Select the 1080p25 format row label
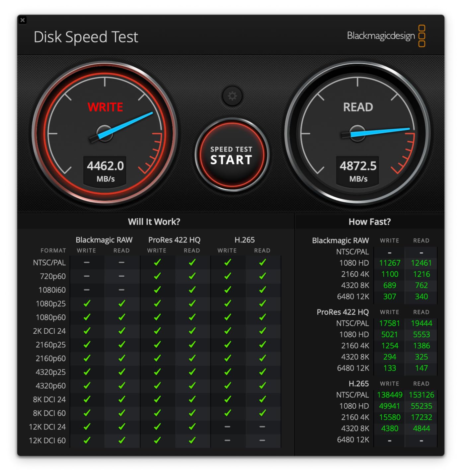Image resolution: width=462 pixels, height=476 pixels. point(51,304)
